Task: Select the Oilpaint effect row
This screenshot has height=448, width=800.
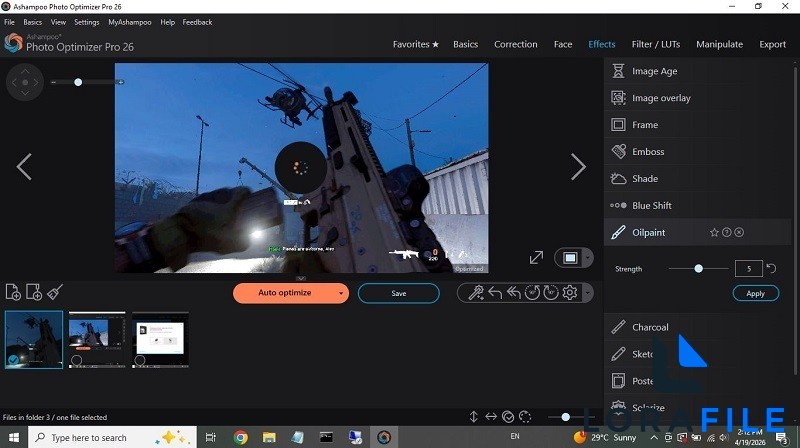Action: coord(697,232)
